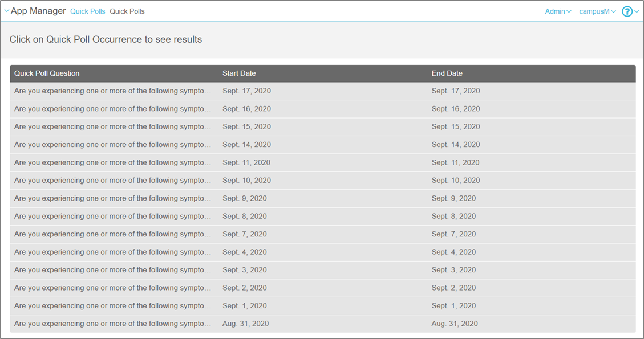Screen dimensions: 644x339
Task: Sort by the End Date column header
Action: [447, 73]
